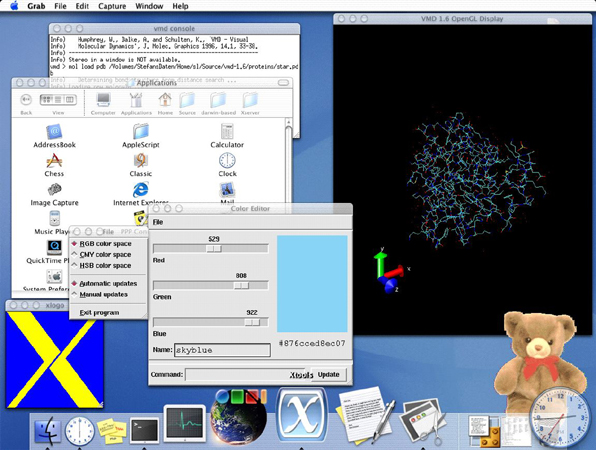Go to Home in Finder toolbar
This screenshot has height=450, width=596.
[x=165, y=100]
